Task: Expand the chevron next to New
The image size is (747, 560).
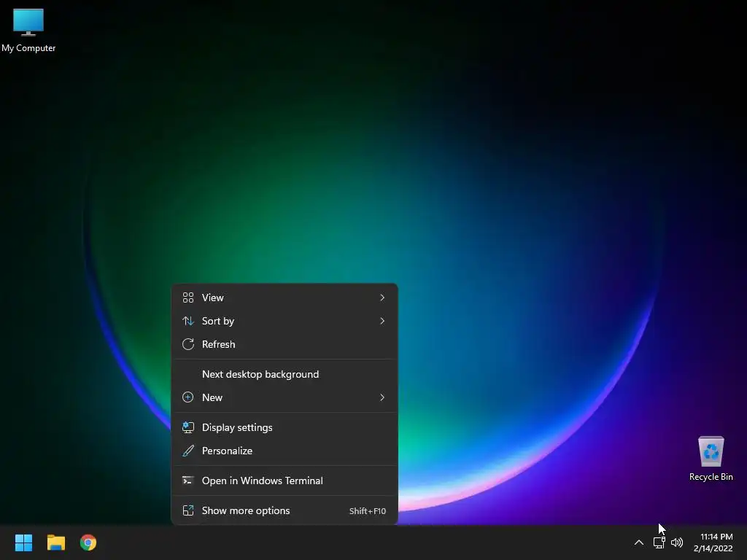Action: (x=382, y=397)
